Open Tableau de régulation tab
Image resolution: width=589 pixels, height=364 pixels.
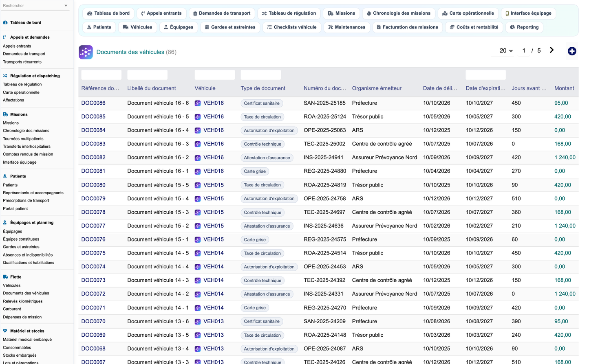[x=289, y=13]
